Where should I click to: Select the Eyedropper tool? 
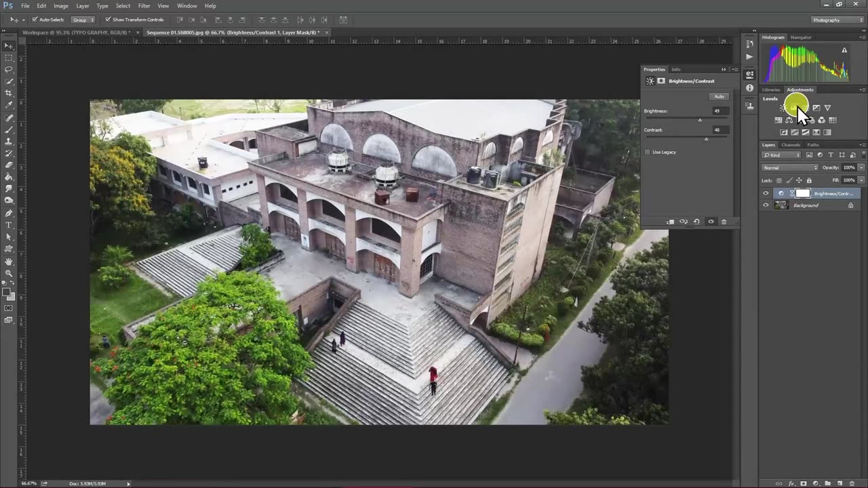click(9, 105)
